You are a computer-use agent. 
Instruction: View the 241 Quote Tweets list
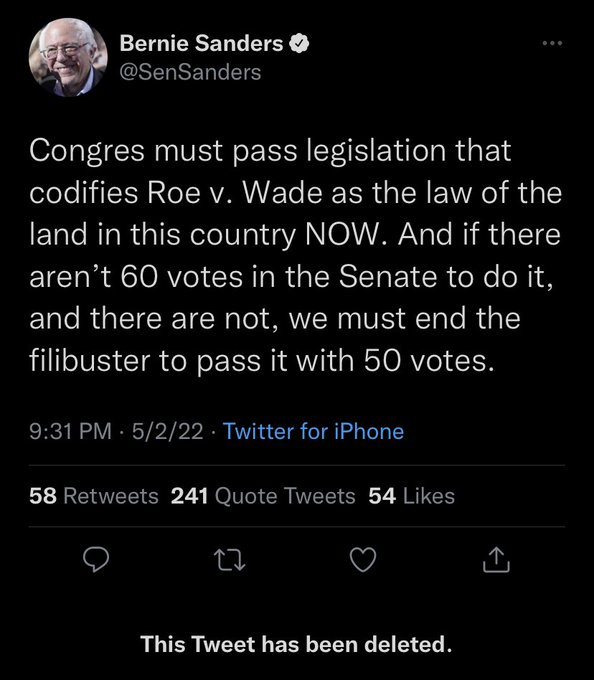pyautogui.click(x=263, y=496)
